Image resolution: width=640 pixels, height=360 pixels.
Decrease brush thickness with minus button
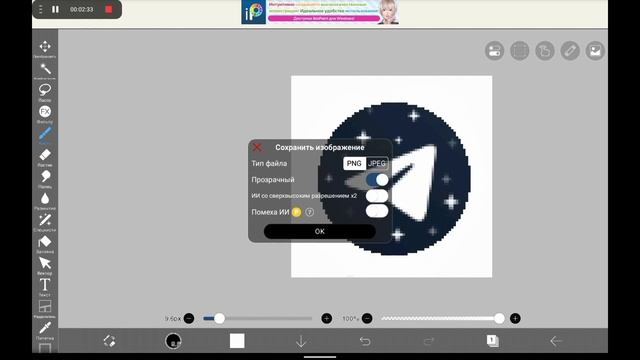(x=189, y=318)
